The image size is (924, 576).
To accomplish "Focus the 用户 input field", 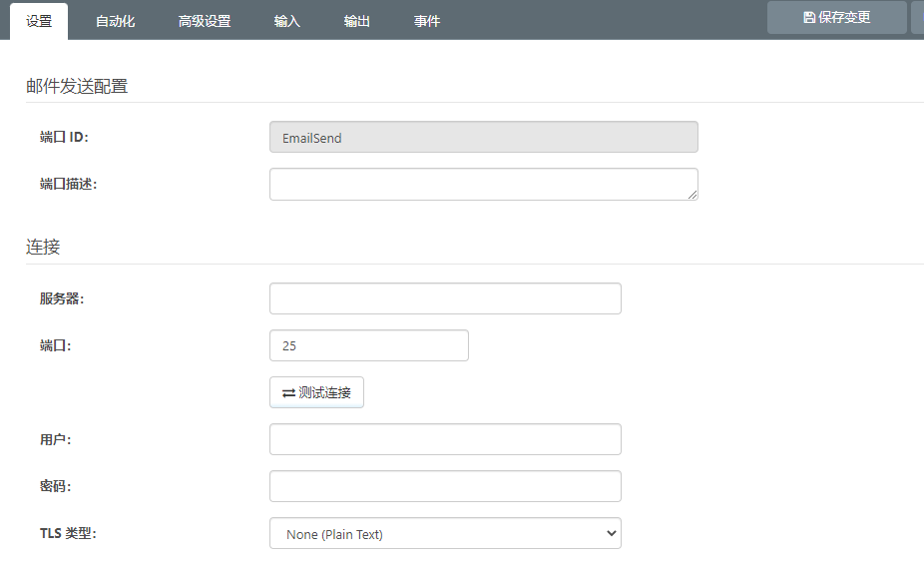I will point(445,439).
